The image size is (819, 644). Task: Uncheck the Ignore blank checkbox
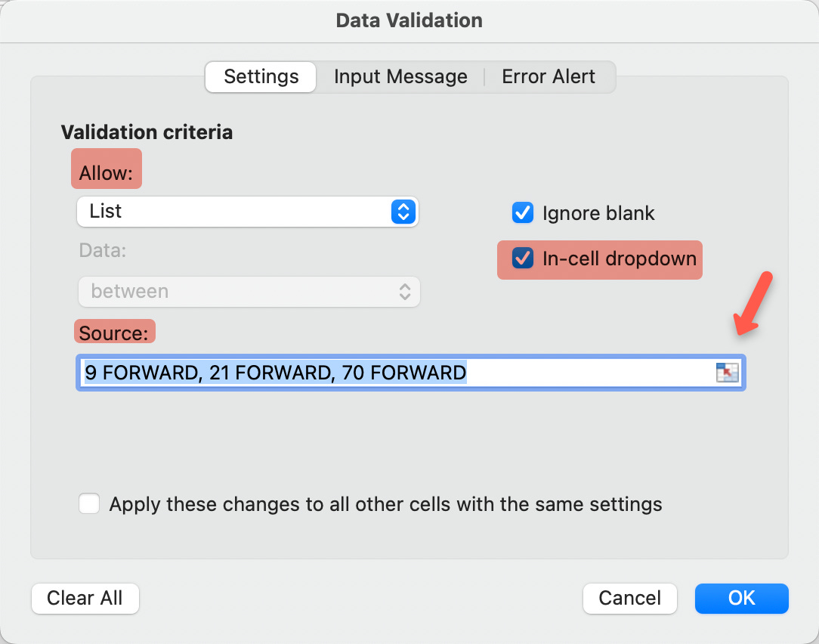(522, 212)
